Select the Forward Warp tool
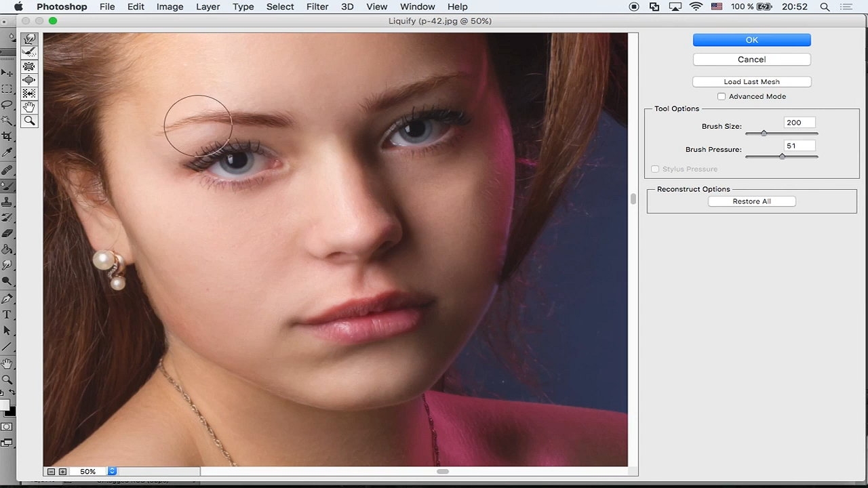The width and height of the screenshot is (868, 488). (x=29, y=39)
